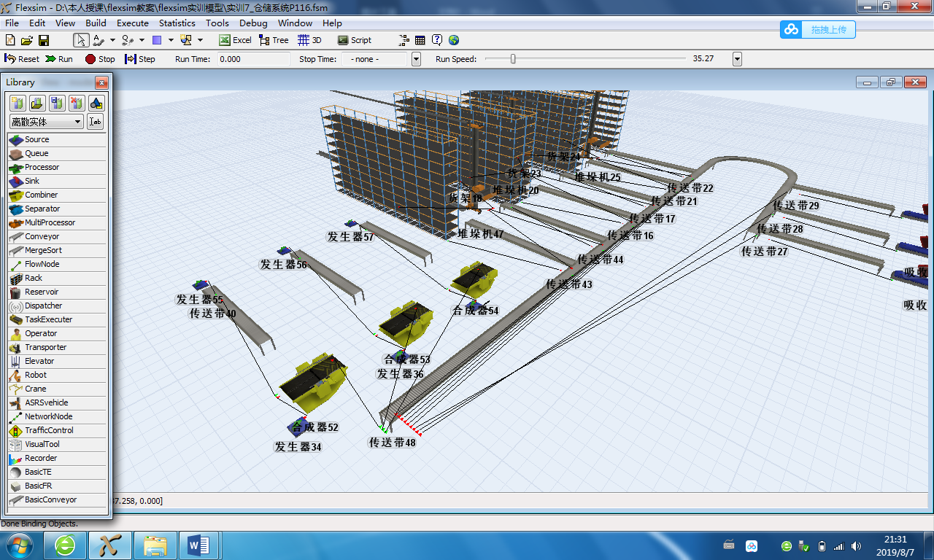
Task: Open the Tree view from toolbar
Action: point(274,40)
